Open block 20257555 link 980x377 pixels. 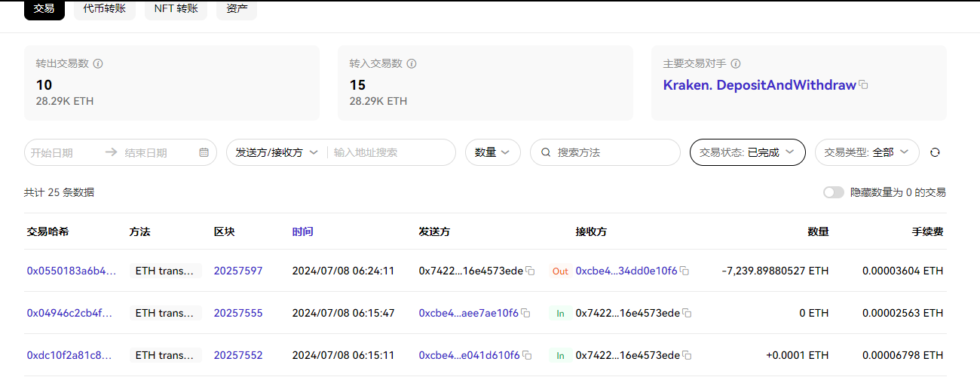pos(238,313)
